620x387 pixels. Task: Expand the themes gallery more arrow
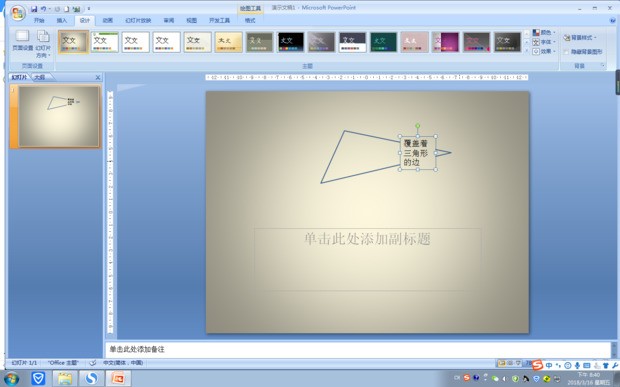[526, 51]
